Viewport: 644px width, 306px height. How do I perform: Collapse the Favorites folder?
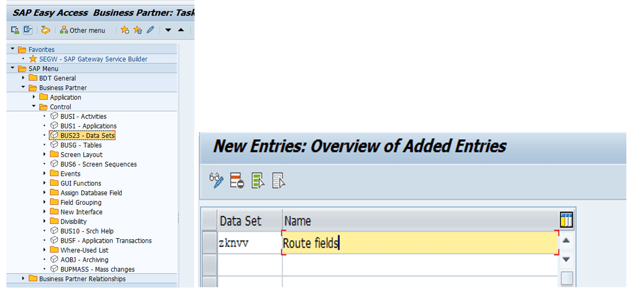pyautogui.click(x=12, y=49)
